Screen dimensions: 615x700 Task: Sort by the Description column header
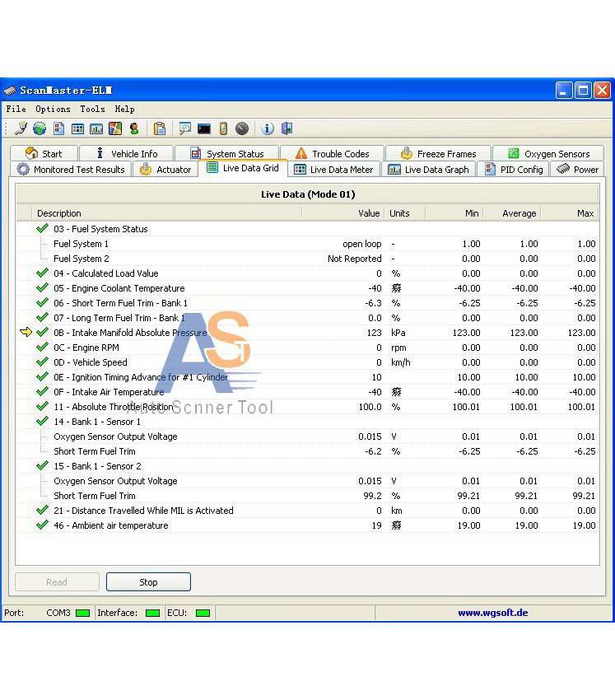point(166,213)
